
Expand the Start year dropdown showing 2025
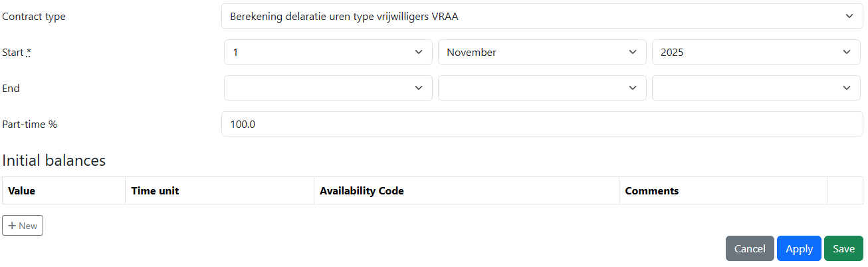(x=756, y=52)
